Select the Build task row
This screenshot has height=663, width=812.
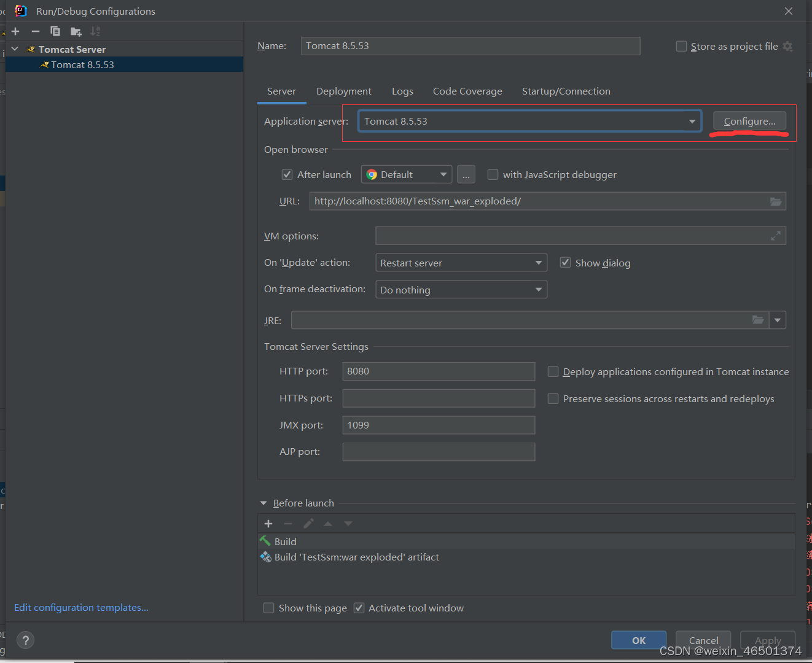click(526, 541)
